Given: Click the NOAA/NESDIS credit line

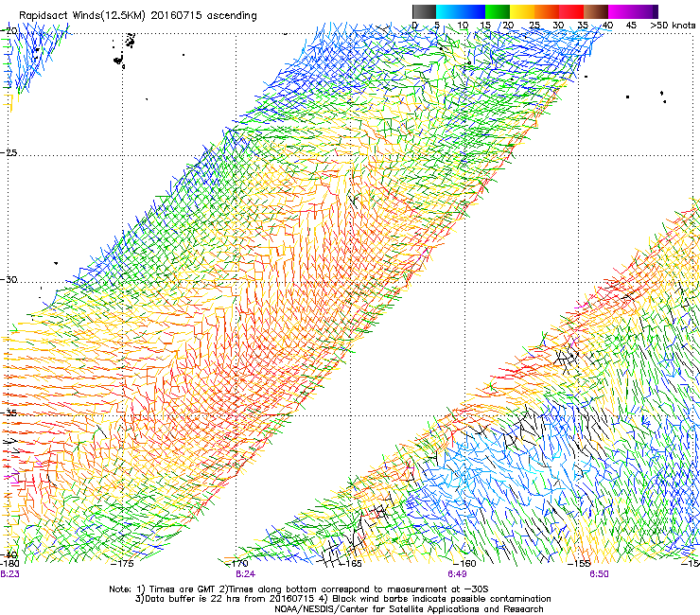Looking at the screenshot, I should coord(409,609).
